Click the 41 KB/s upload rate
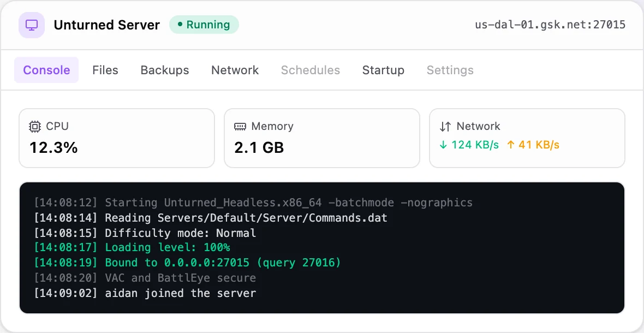Screen dimensions: 644x333 pos(533,145)
